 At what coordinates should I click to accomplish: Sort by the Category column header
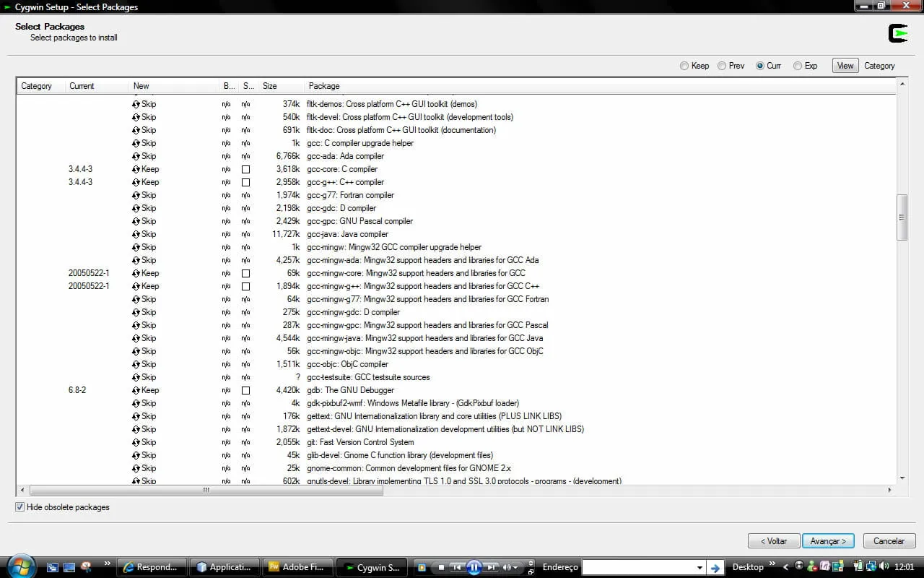pyautogui.click(x=41, y=86)
